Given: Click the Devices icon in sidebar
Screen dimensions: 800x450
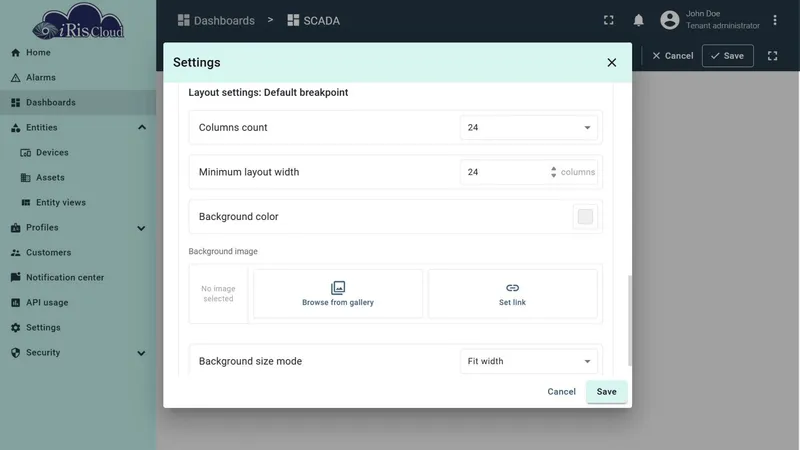Looking at the screenshot, I should [26, 153].
